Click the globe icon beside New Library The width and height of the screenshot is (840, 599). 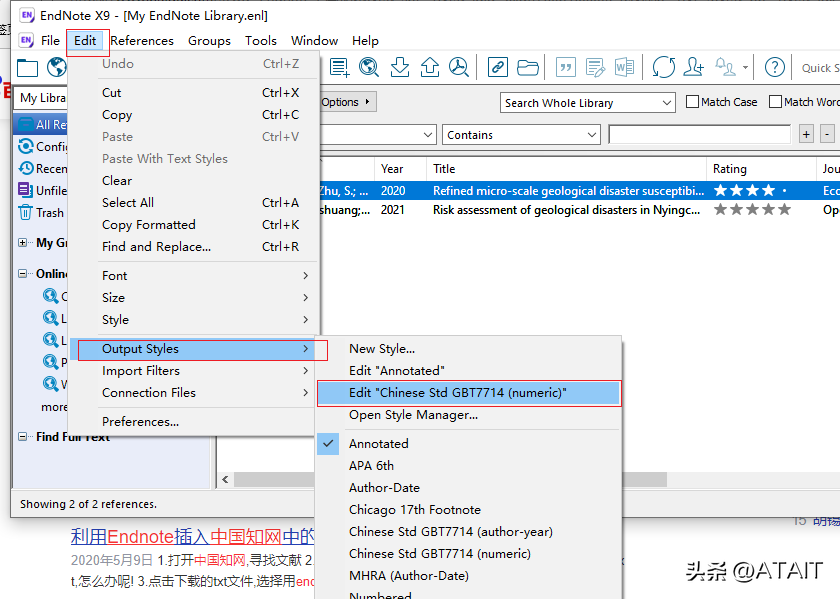coord(57,68)
